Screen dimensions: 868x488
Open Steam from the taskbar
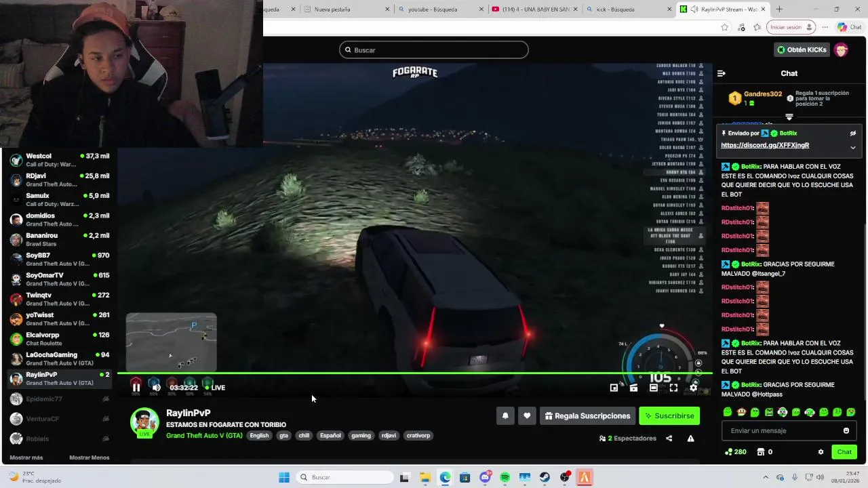coord(545,477)
